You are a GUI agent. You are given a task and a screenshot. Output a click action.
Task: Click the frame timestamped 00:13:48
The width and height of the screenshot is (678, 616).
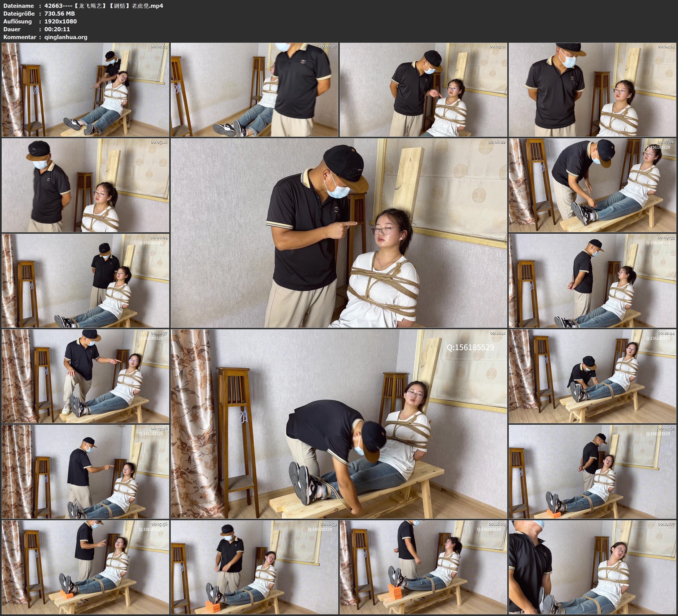coord(85,471)
